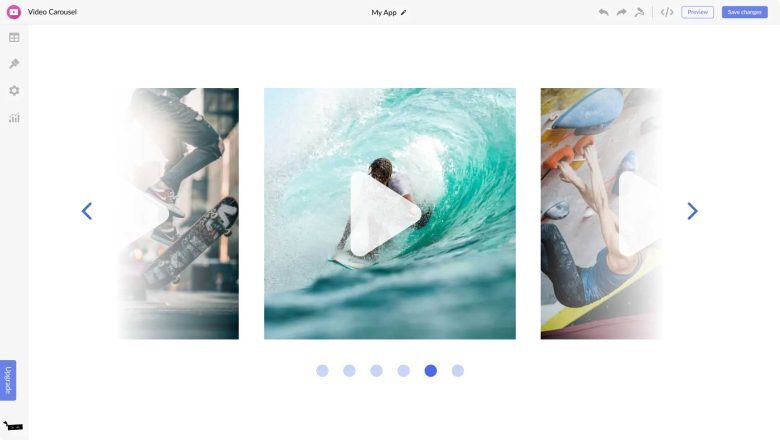Screen dimensions: 780x440
Task: Open the analytics chart panel in sidebar
Action: [14, 118]
